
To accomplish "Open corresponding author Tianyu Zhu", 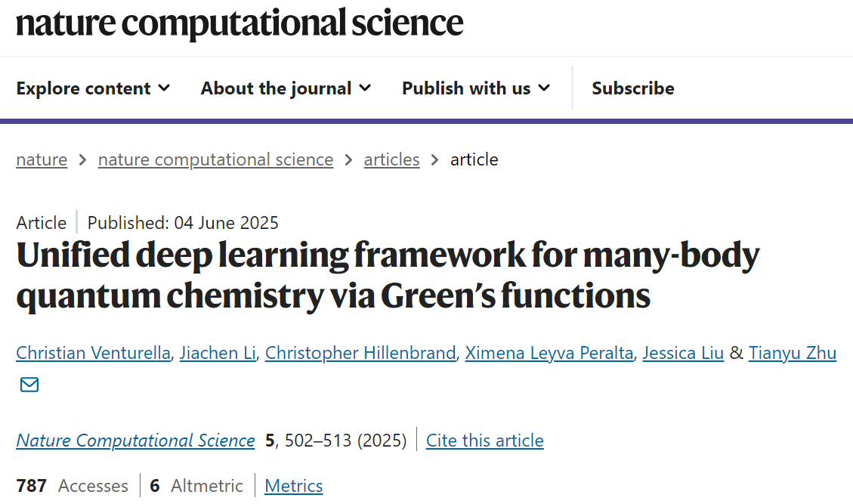I will 792,353.
